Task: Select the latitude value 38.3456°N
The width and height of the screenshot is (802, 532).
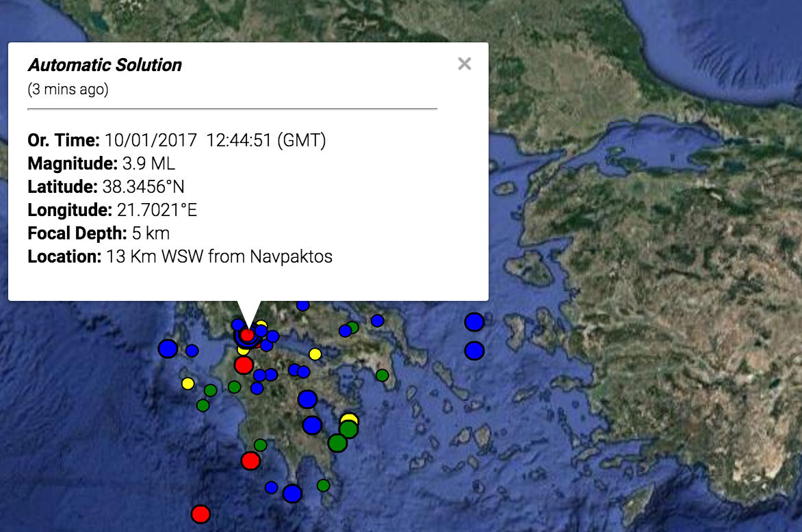Action: (x=143, y=187)
